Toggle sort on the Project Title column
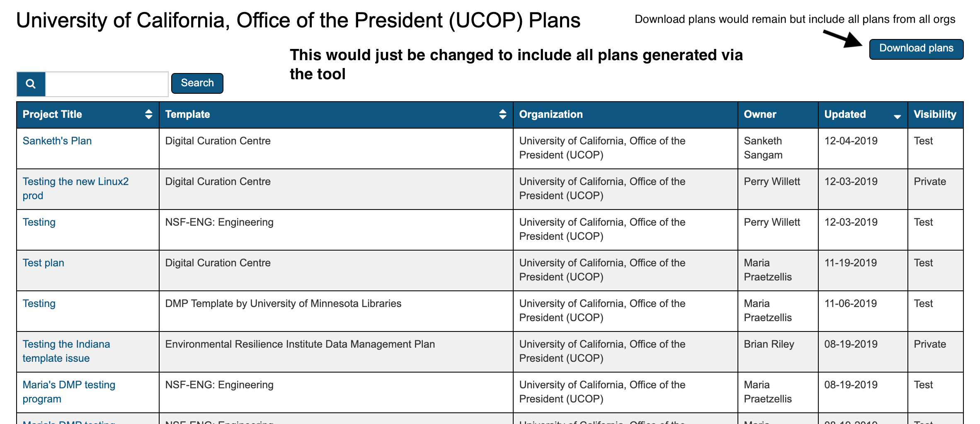Viewport: 980px width, 424px height. (x=148, y=114)
